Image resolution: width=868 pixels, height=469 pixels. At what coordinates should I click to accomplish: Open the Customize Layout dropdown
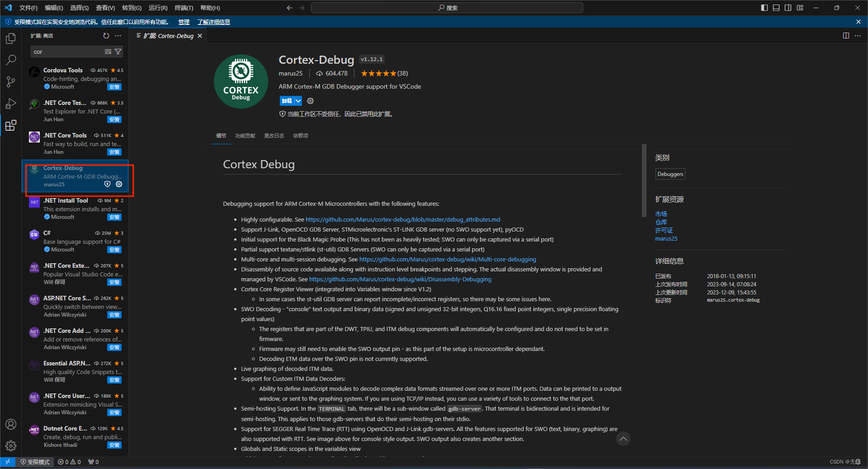(x=800, y=8)
